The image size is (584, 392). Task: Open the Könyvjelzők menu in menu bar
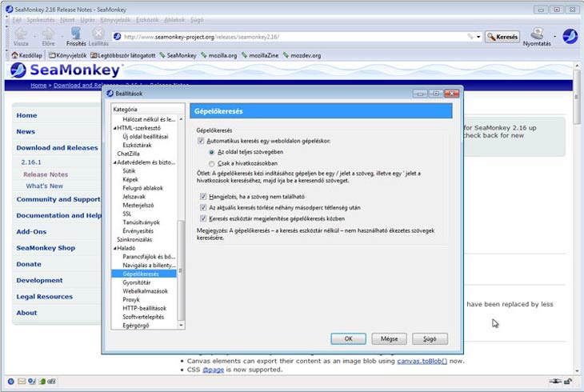(115, 20)
